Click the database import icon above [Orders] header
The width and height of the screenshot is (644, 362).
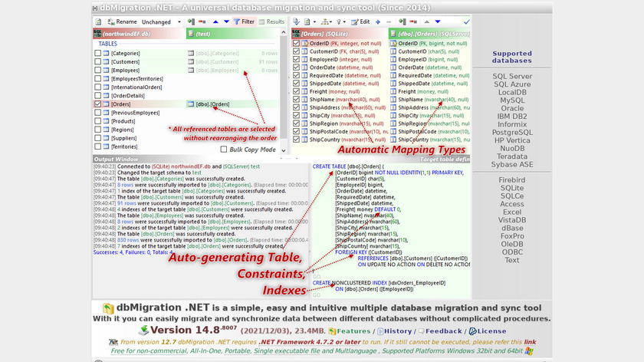click(x=296, y=21)
